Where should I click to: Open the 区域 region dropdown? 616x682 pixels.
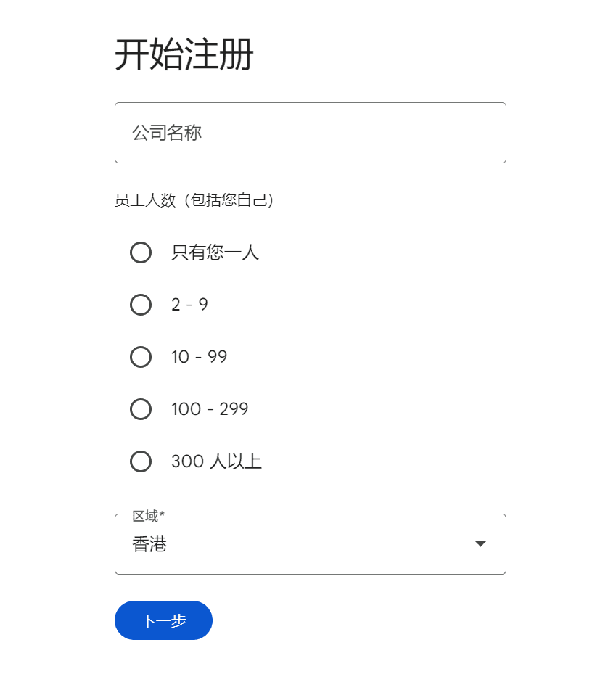coord(311,544)
